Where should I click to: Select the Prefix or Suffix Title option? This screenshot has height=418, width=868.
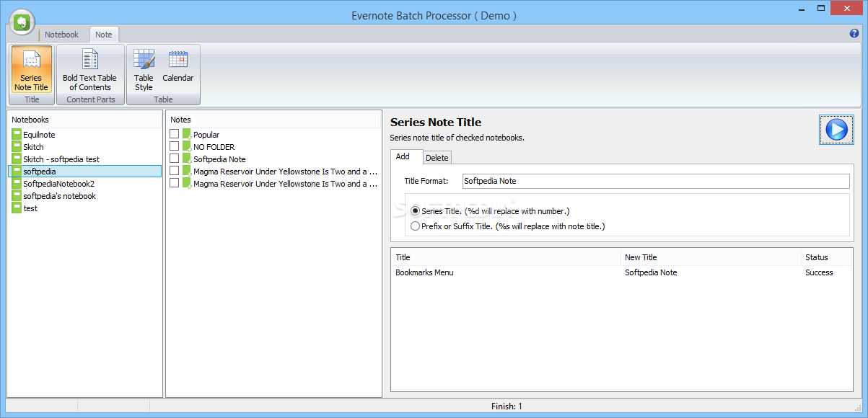click(x=415, y=226)
